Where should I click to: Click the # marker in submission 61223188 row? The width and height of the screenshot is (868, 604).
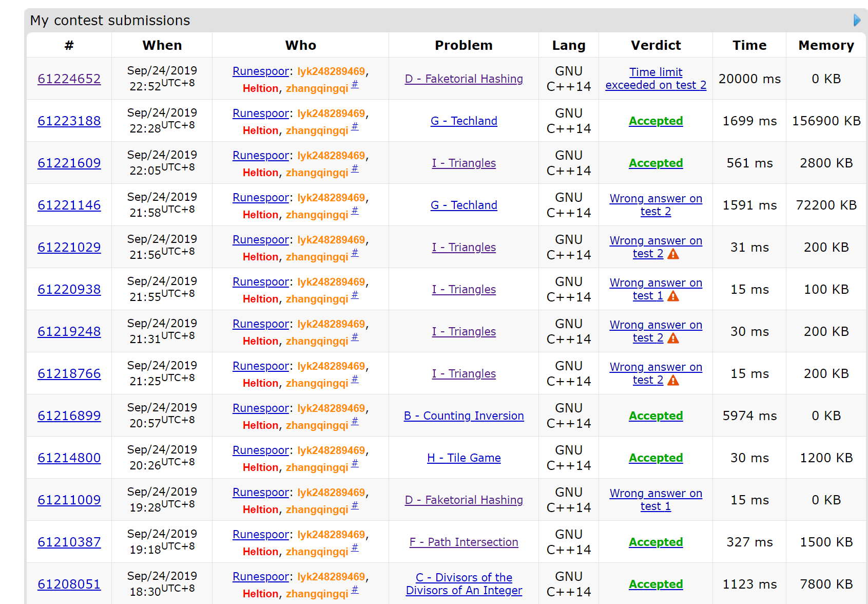click(355, 126)
